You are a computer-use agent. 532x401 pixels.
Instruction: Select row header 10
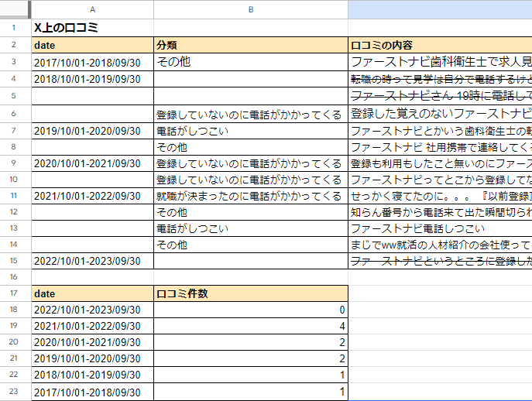click(14, 180)
